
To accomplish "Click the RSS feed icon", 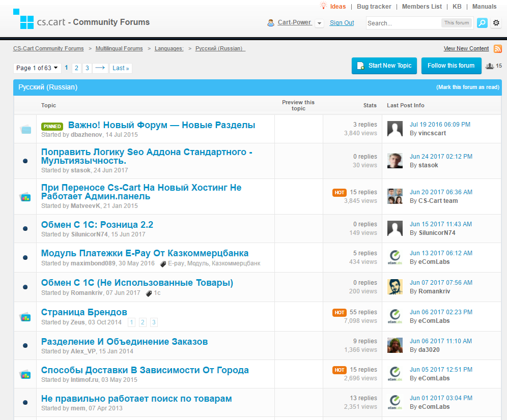I will [498, 49].
